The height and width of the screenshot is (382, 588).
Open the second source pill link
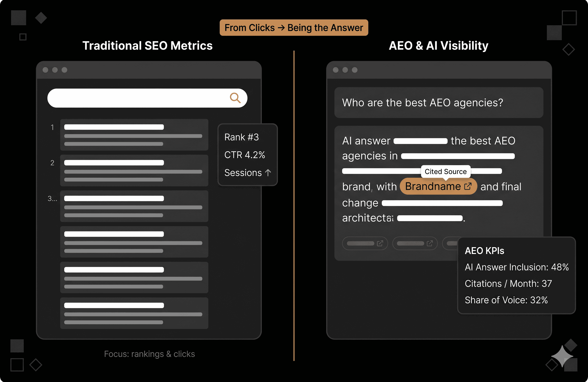[415, 244]
